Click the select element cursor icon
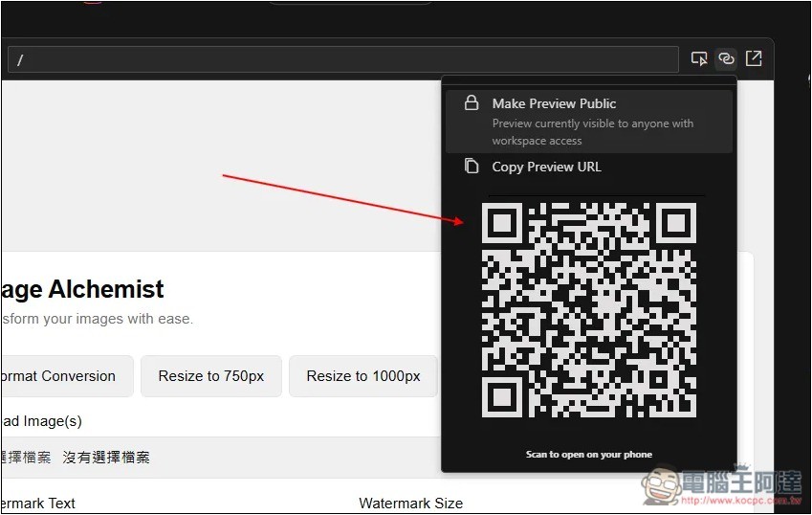The width and height of the screenshot is (812, 515). 699,59
